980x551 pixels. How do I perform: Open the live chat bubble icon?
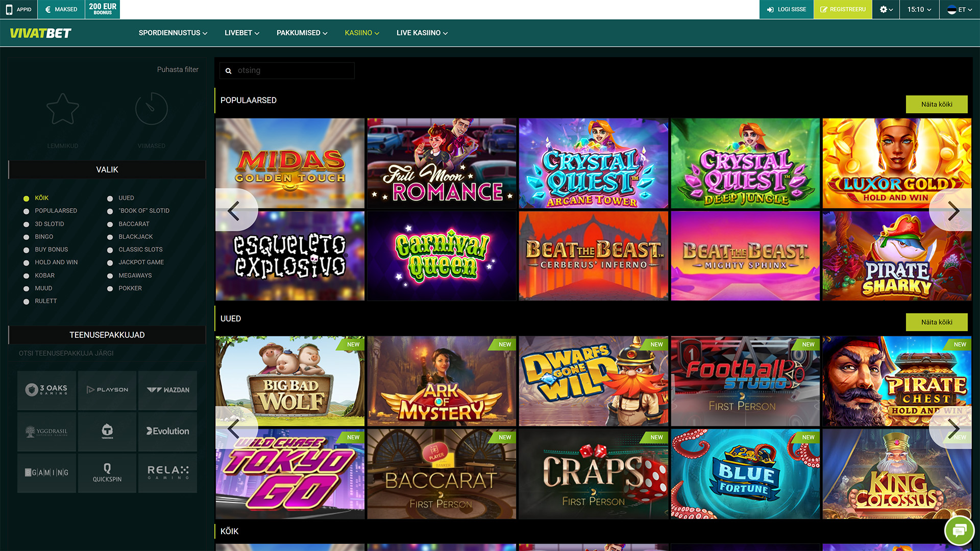point(959,531)
